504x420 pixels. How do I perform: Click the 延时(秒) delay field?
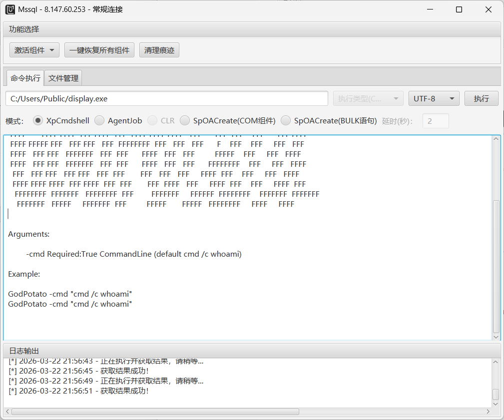click(436, 121)
